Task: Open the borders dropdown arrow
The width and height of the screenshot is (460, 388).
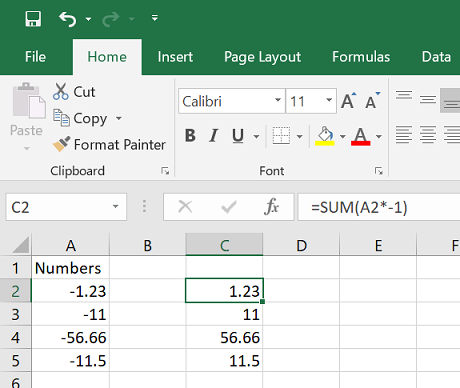Action: (299, 136)
